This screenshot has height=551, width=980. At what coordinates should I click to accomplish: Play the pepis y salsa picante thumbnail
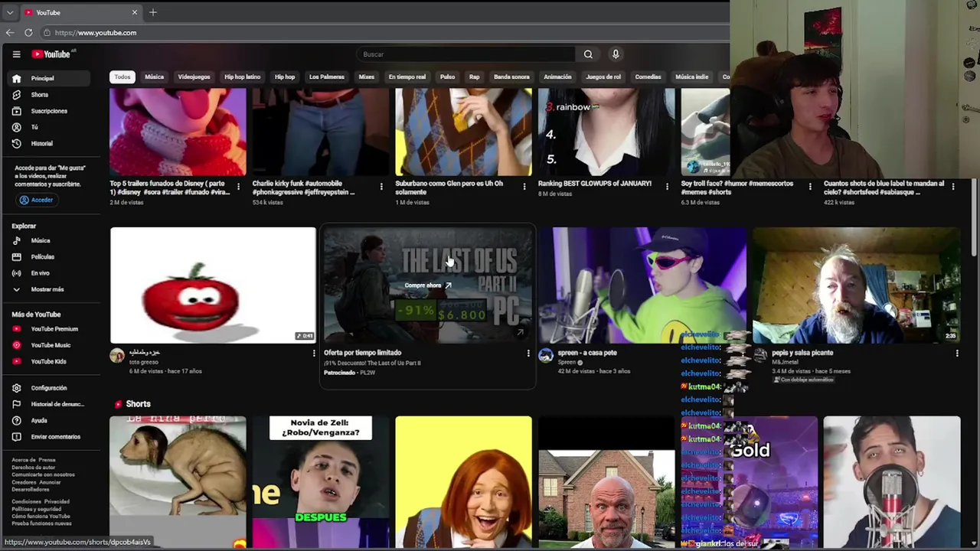tap(856, 285)
